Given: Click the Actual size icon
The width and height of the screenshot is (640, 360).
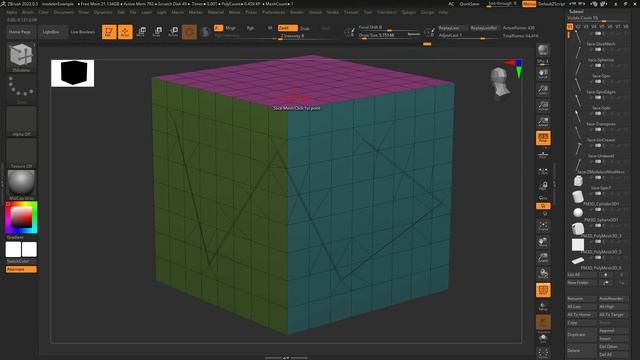Looking at the screenshot, I should (543, 106).
